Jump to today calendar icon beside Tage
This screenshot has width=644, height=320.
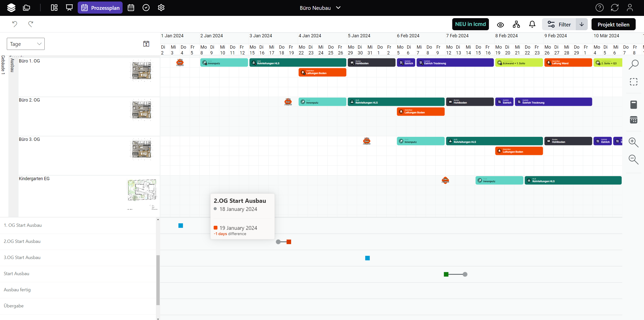point(146,44)
